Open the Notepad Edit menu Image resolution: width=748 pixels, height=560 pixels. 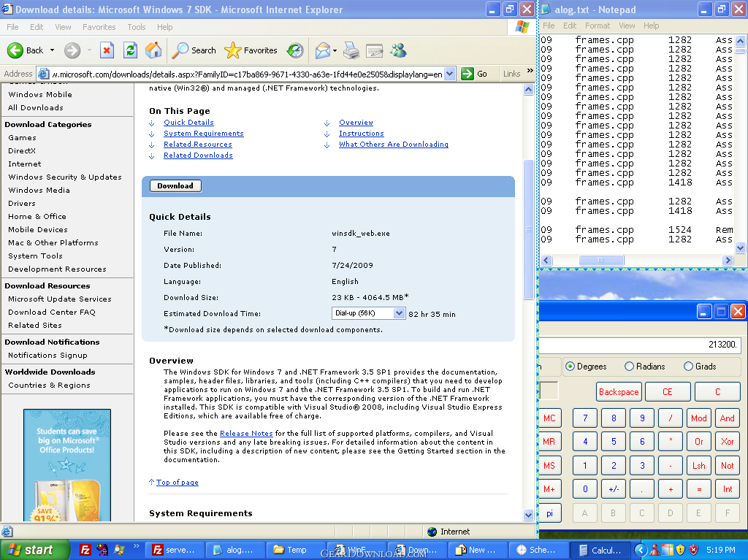pos(570,26)
